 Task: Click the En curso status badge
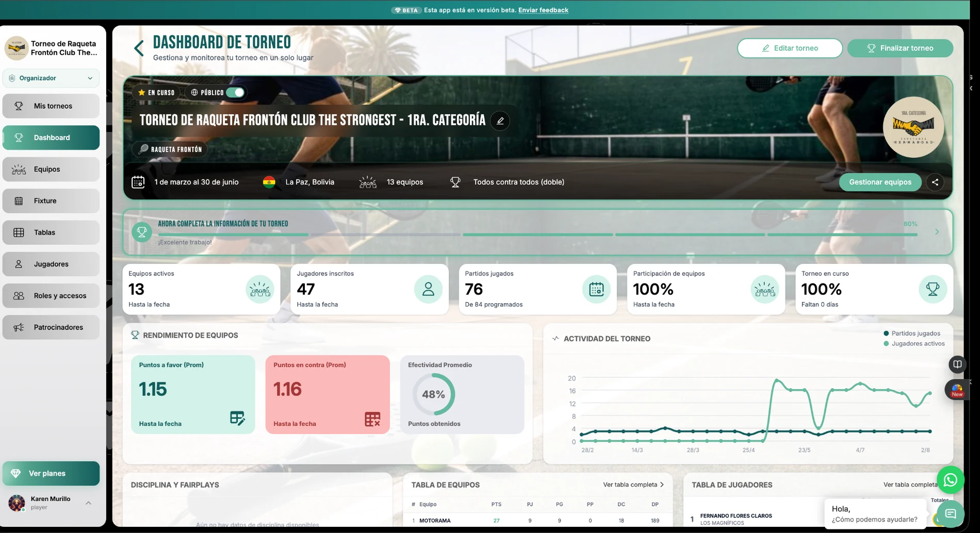(156, 93)
